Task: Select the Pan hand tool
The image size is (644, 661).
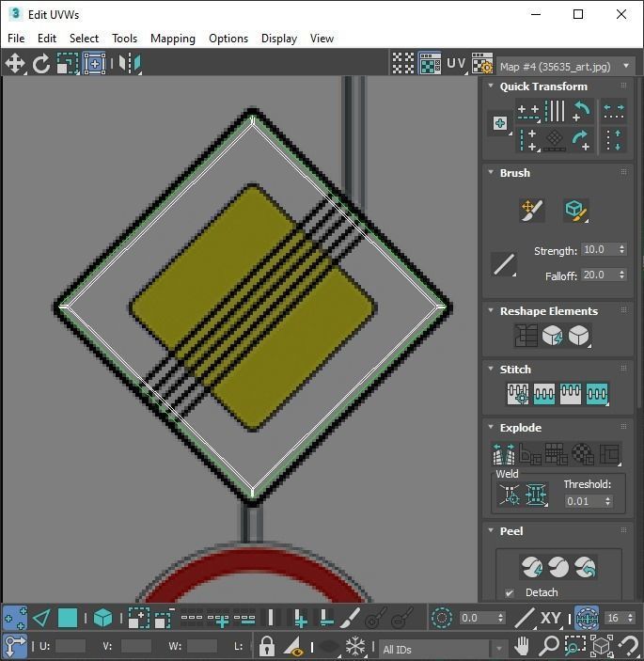Action: [522, 645]
